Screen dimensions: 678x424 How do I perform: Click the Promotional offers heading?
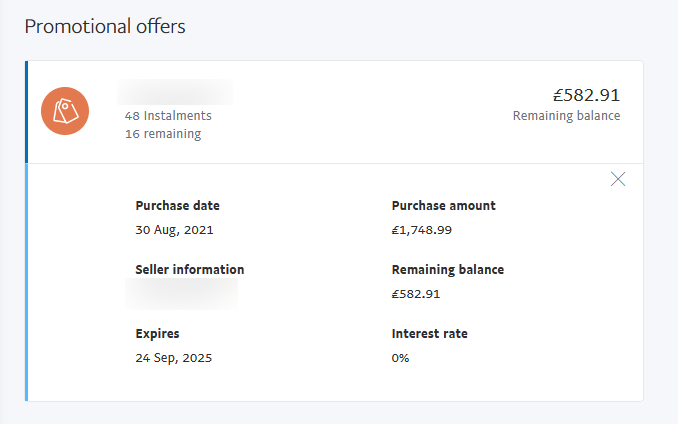105,27
